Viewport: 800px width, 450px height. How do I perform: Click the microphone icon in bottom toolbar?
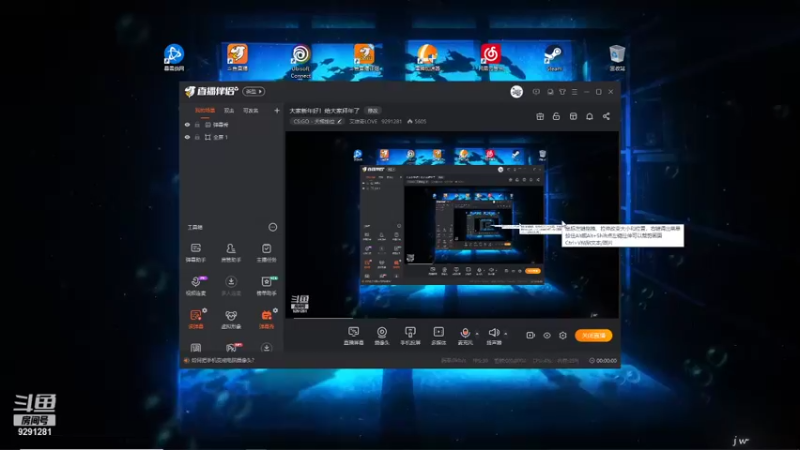click(x=465, y=334)
